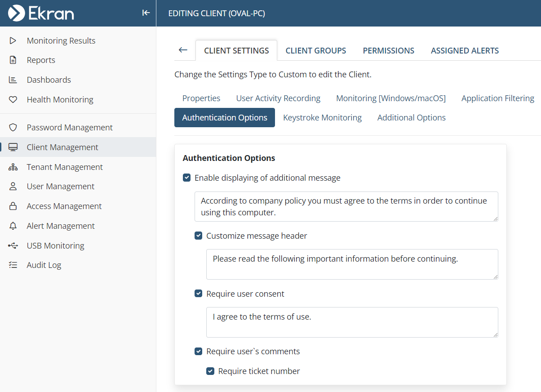The height and width of the screenshot is (392, 541).
Task: Click the Monitoring Results play icon
Action: tap(13, 40)
